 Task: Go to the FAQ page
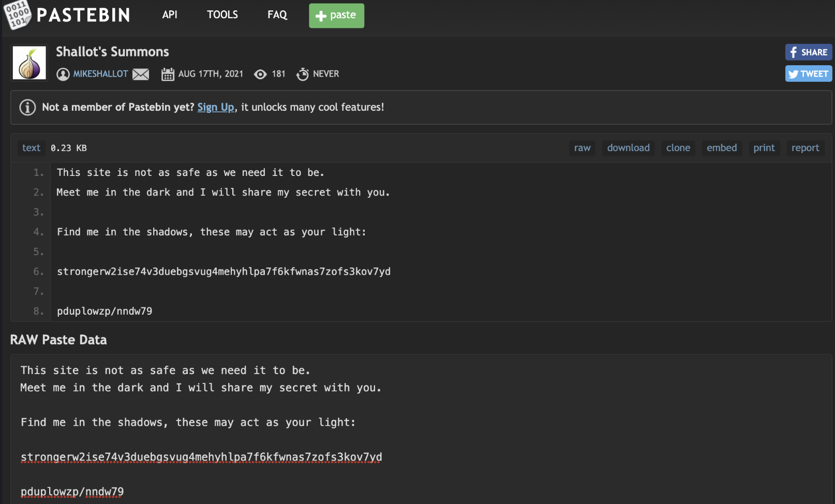(x=277, y=15)
